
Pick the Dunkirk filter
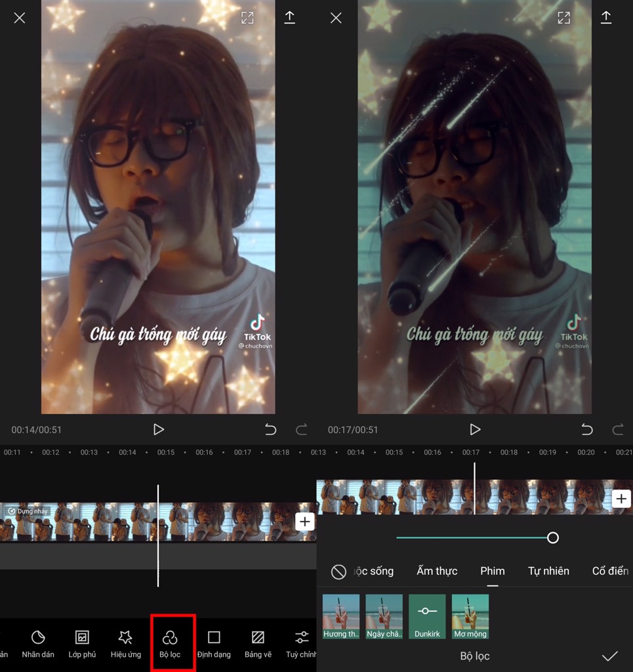[x=427, y=616]
